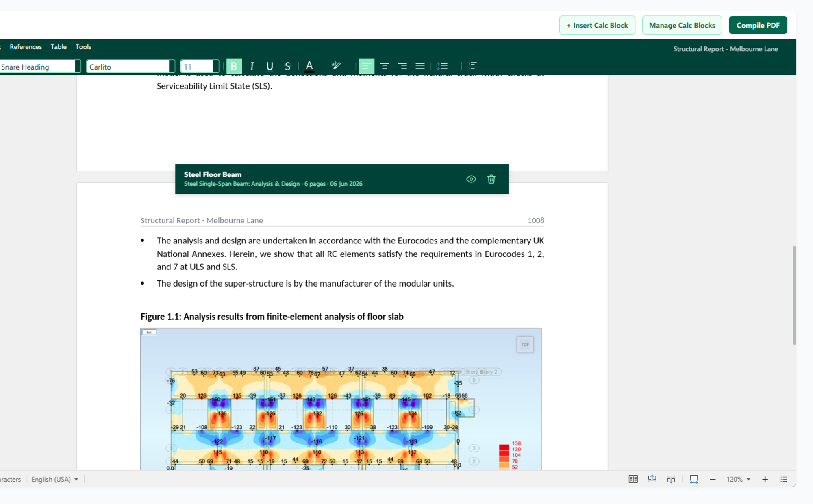Toggle strikethrough formatting
Image resolution: width=813 pixels, height=504 pixels.
point(287,66)
